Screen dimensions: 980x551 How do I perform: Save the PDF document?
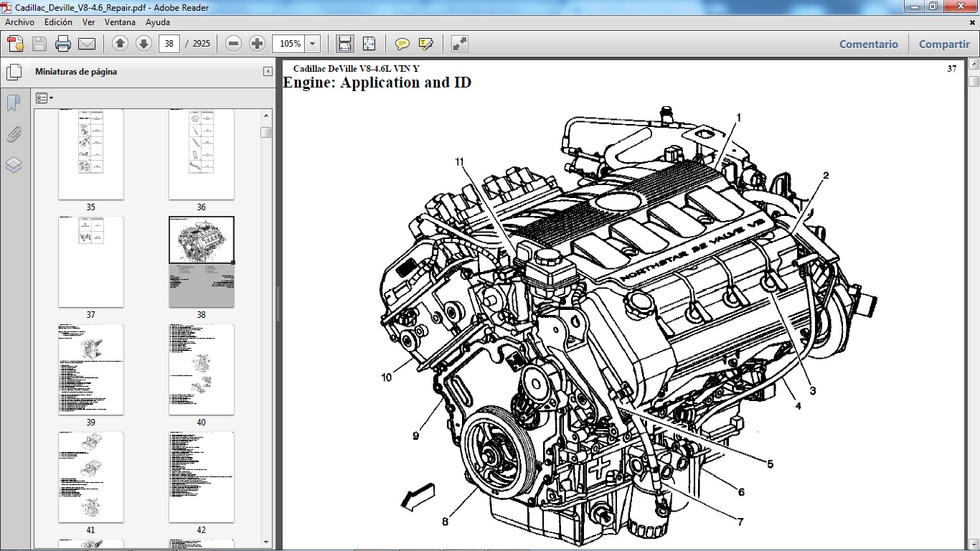pos(38,43)
